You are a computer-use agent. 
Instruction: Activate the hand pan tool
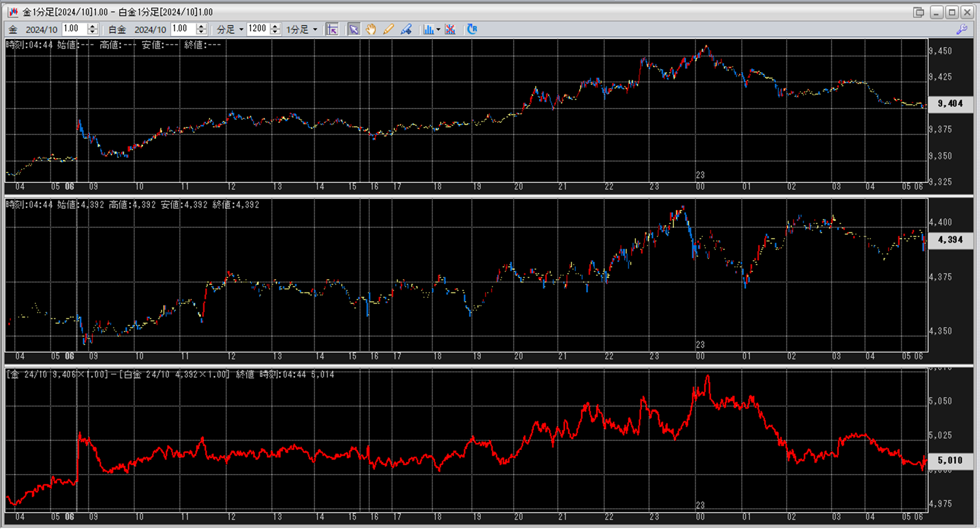tap(371, 30)
